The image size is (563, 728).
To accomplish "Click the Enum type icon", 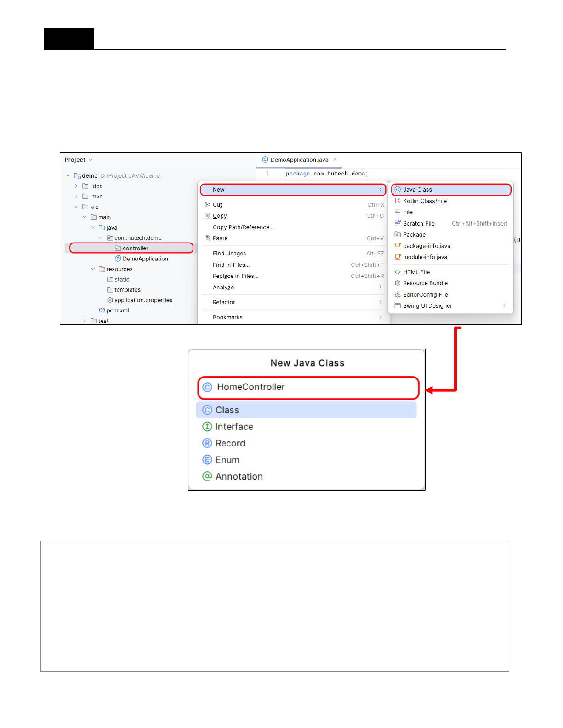I will click(x=207, y=460).
